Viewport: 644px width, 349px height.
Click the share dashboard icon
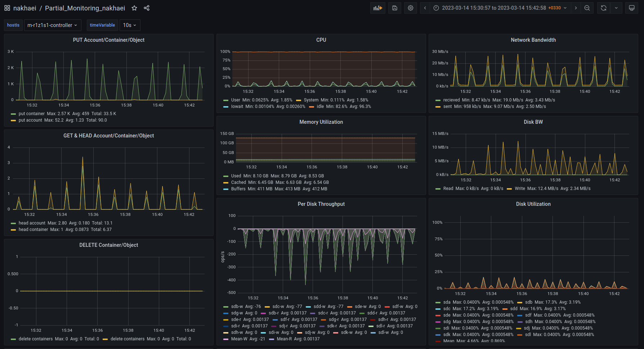click(147, 8)
